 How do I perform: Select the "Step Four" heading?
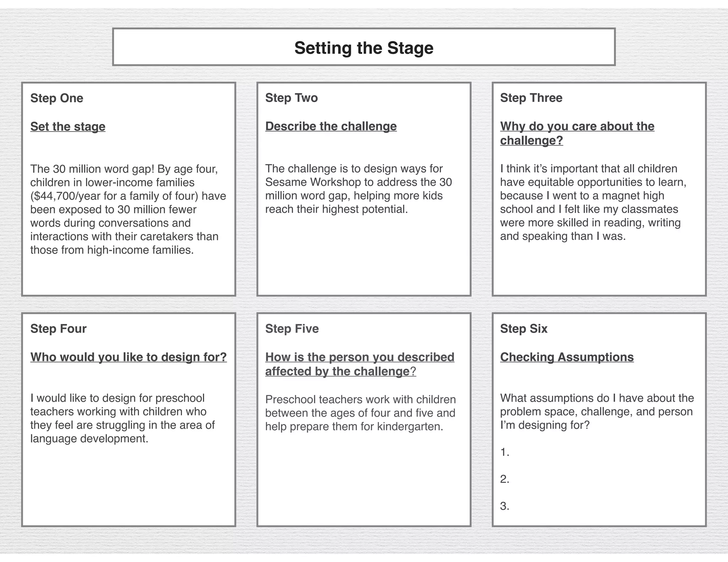click(58, 329)
